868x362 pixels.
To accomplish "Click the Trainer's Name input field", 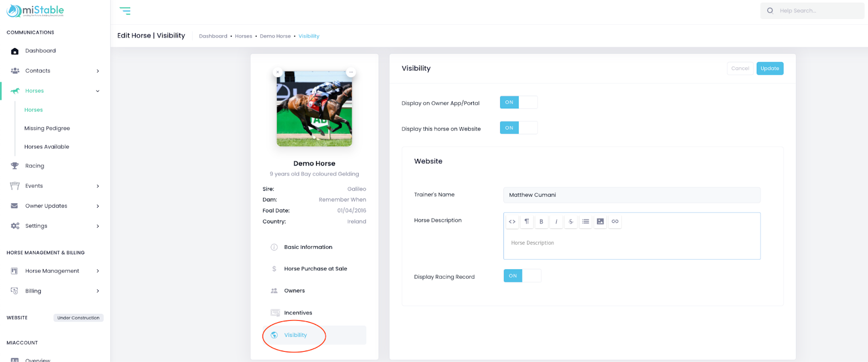I will point(631,195).
